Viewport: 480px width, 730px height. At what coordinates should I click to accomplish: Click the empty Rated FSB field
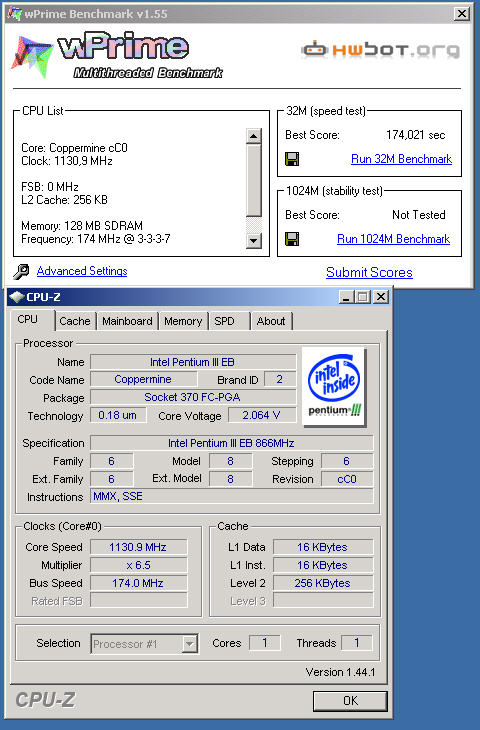138,601
